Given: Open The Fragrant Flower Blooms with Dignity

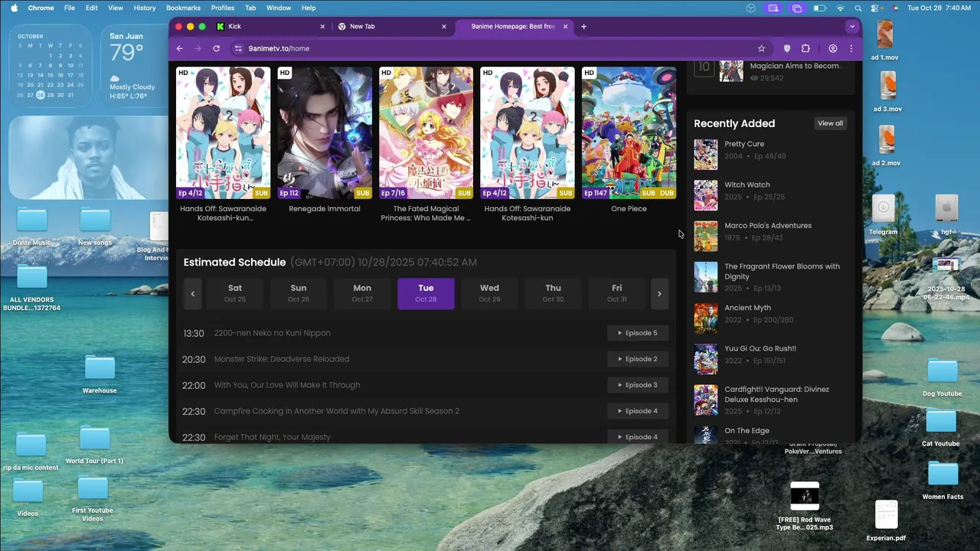Looking at the screenshot, I should 782,272.
